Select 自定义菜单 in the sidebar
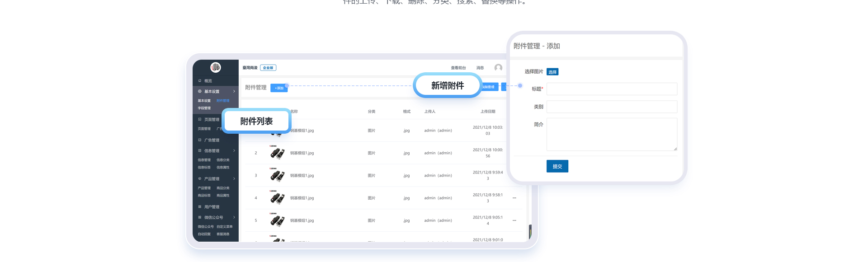 coord(225,227)
